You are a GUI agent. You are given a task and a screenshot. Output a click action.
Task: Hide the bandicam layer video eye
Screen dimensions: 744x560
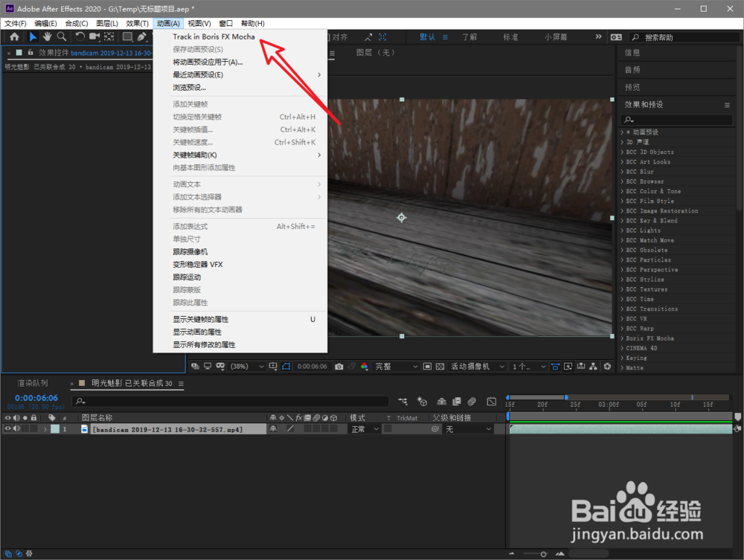[7, 428]
